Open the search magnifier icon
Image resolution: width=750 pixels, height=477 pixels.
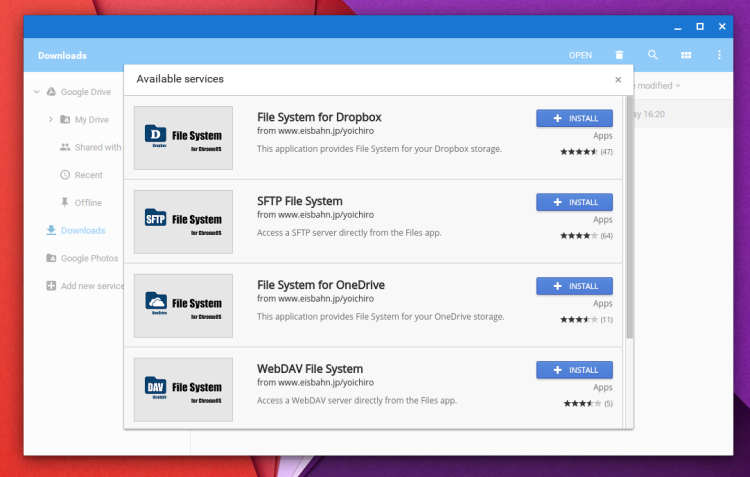pos(652,55)
